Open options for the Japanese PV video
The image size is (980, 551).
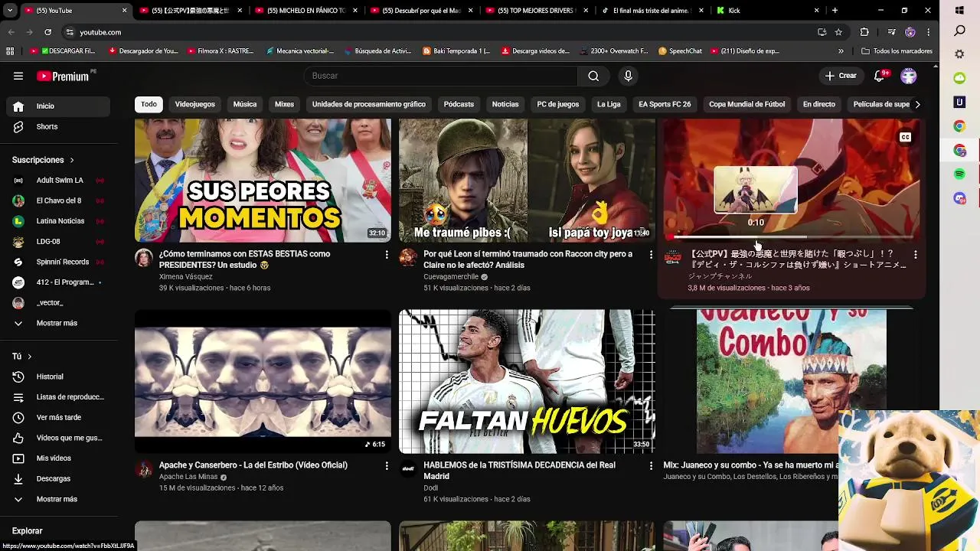click(x=915, y=254)
